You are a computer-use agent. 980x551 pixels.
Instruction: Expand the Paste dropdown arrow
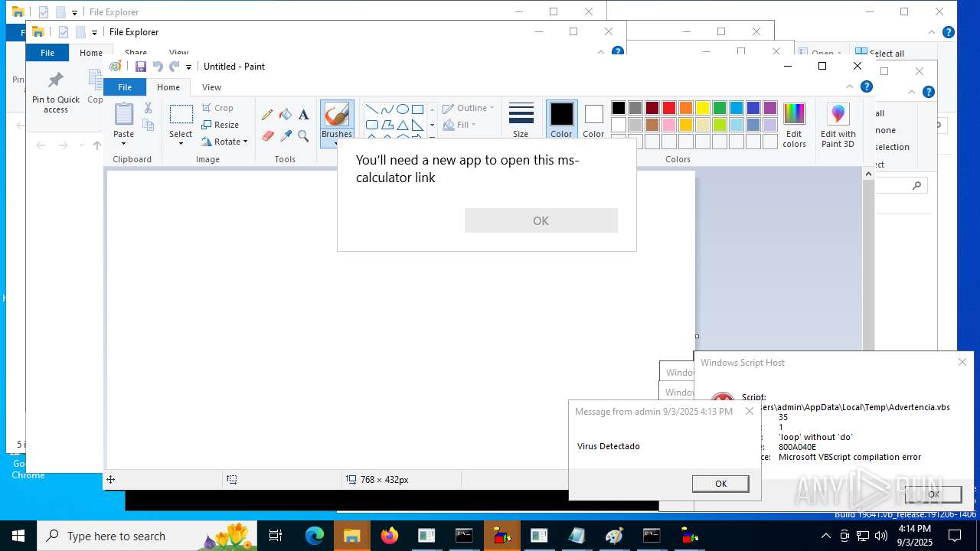coord(123,143)
